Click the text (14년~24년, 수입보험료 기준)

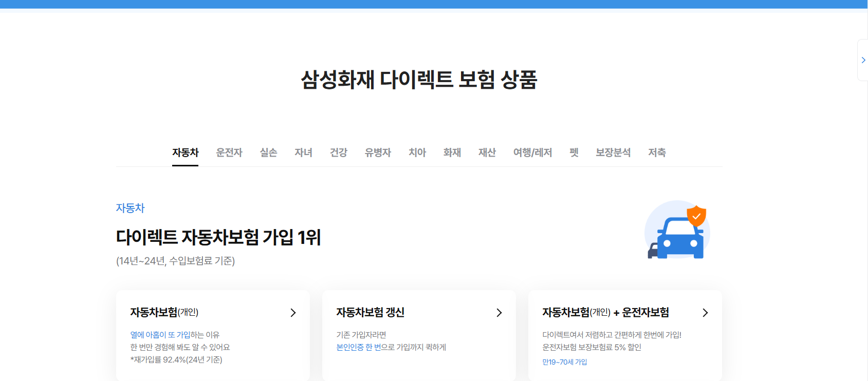[175, 261]
